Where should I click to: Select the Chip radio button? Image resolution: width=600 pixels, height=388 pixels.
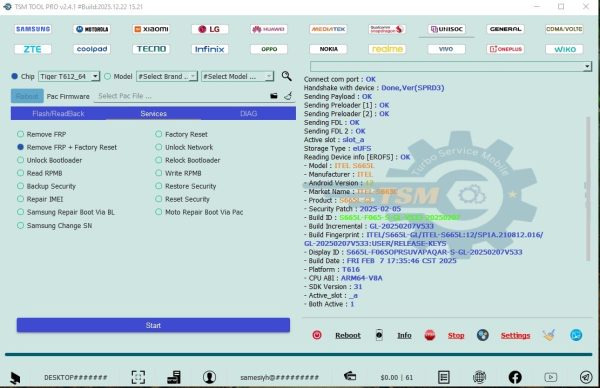[x=15, y=76]
